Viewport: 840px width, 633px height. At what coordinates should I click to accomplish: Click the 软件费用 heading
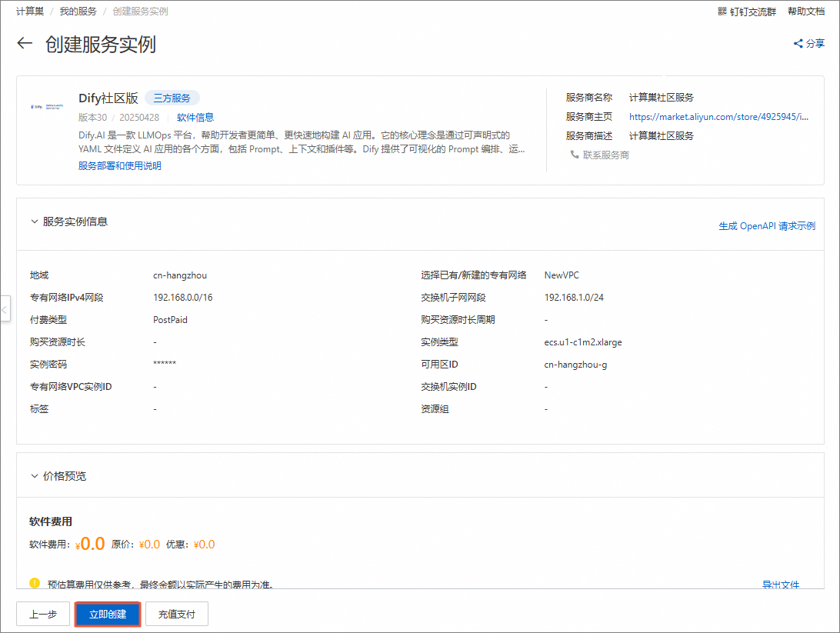click(51, 521)
